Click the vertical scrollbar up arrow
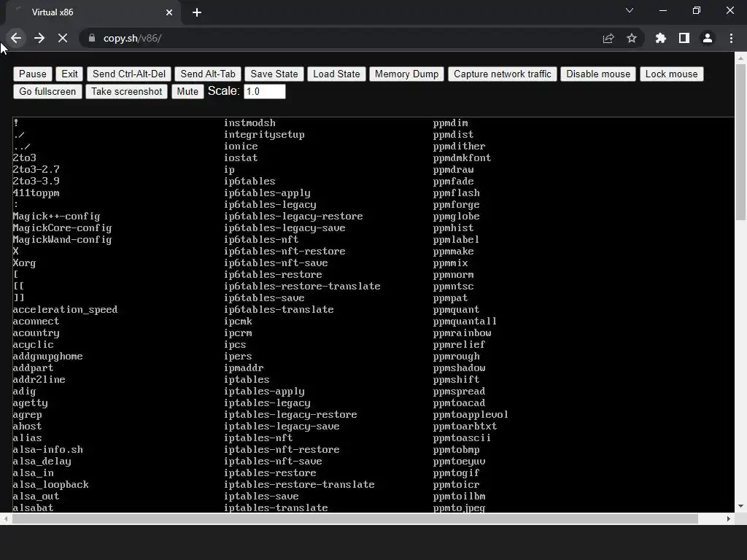Image resolution: width=747 pixels, height=560 pixels. (x=740, y=58)
